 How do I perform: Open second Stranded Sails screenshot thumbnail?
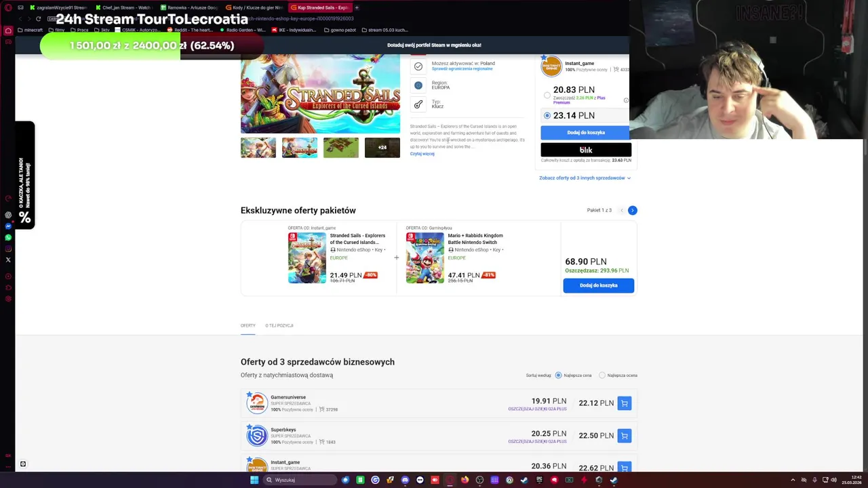300,148
